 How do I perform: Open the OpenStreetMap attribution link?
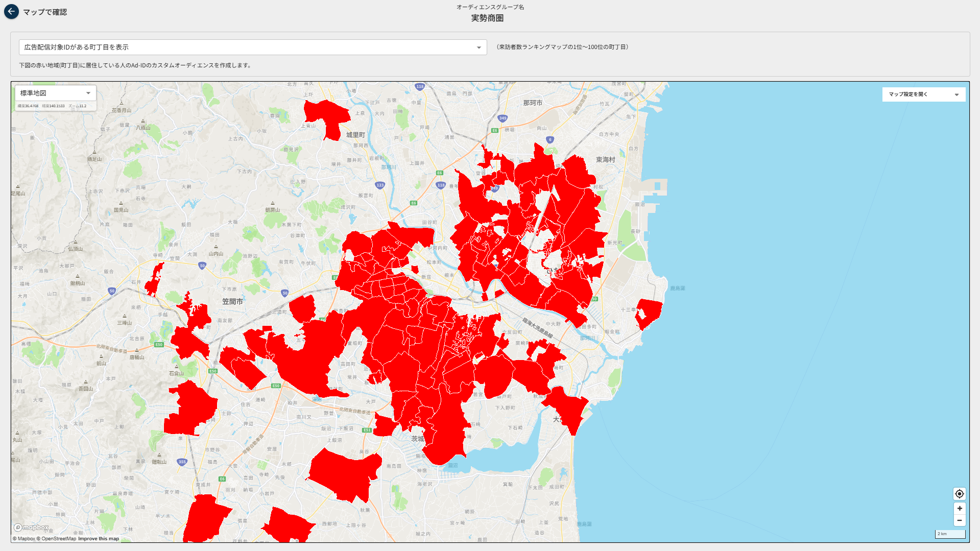tap(56, 539)
